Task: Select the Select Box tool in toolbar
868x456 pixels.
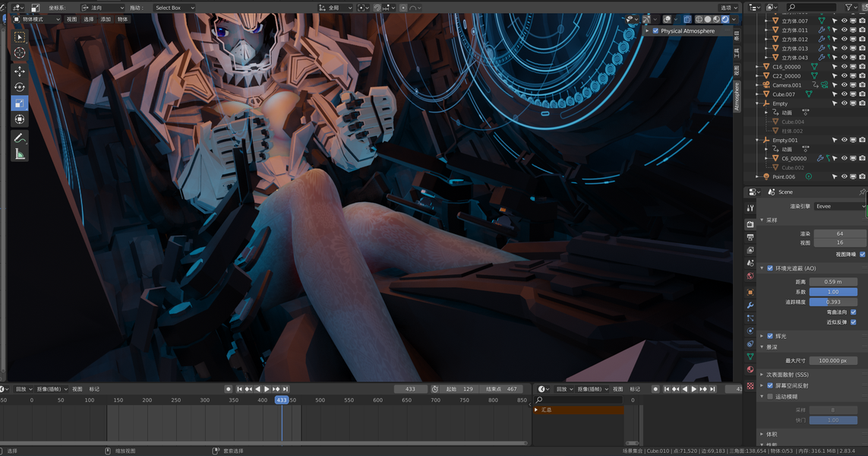Action: pos(20,37)
